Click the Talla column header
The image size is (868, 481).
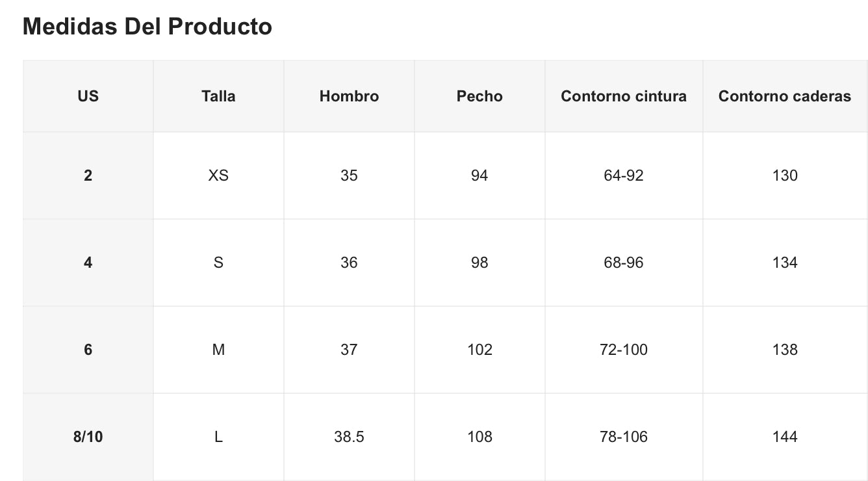[x=218, y=96]
